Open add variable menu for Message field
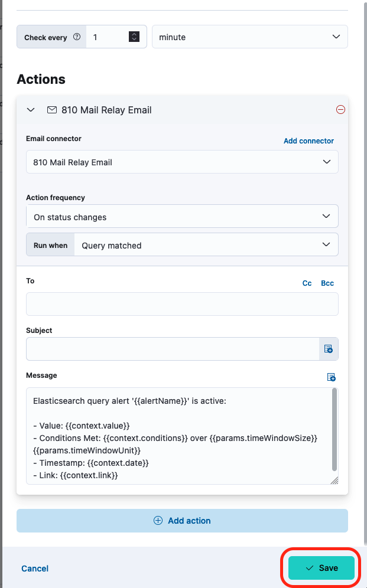This screenshot has height=588, width=367. 331,377
